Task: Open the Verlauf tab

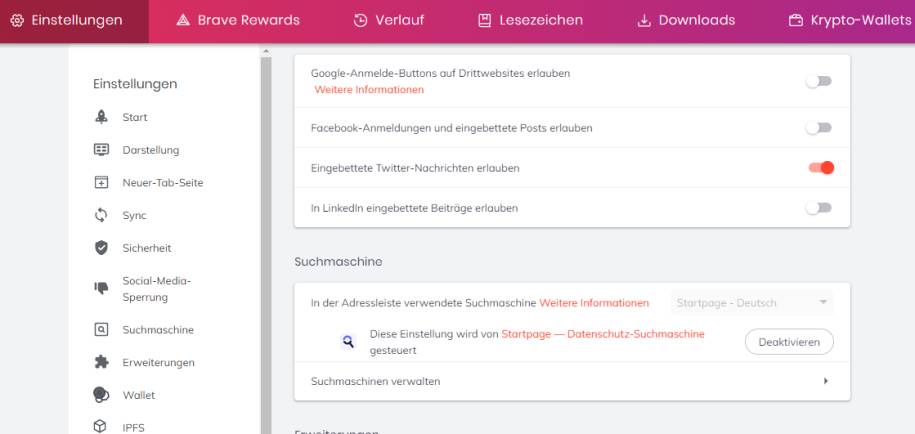Action: click(389, 21)
